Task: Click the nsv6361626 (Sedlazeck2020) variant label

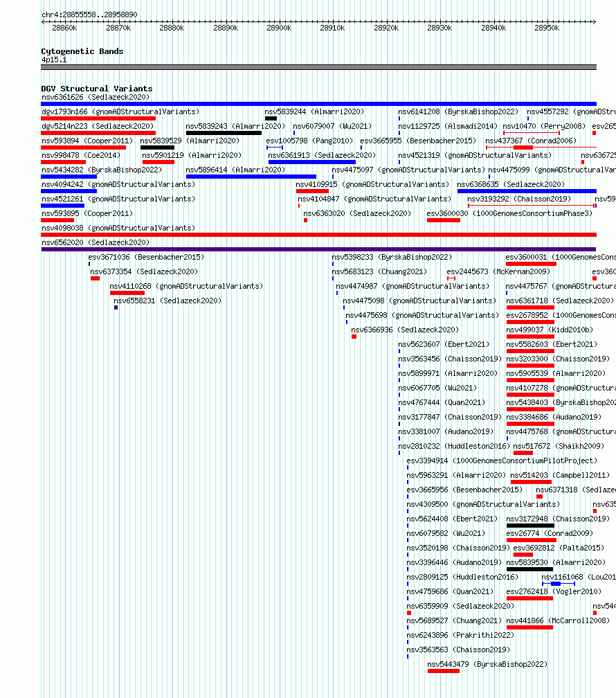Action: pyautogui.click(x=96, y=97)
